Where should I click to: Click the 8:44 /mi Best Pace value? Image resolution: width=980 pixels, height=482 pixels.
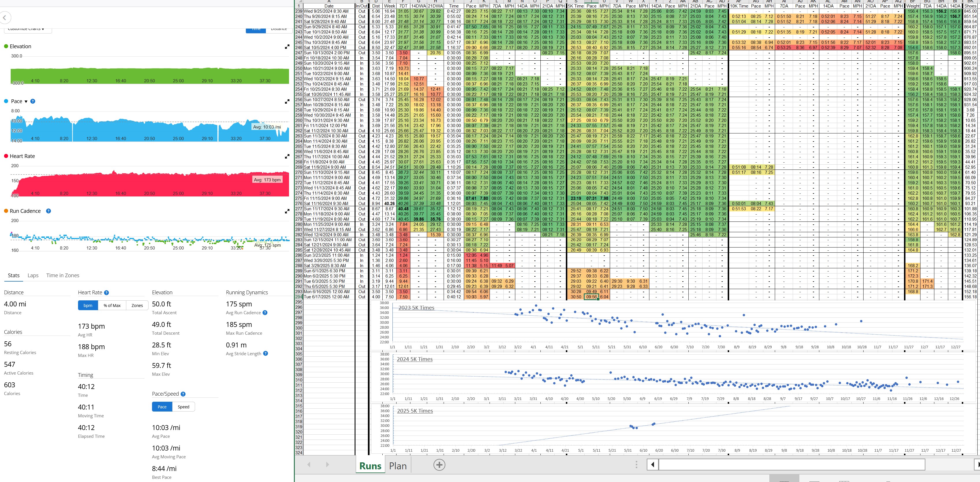164,468
